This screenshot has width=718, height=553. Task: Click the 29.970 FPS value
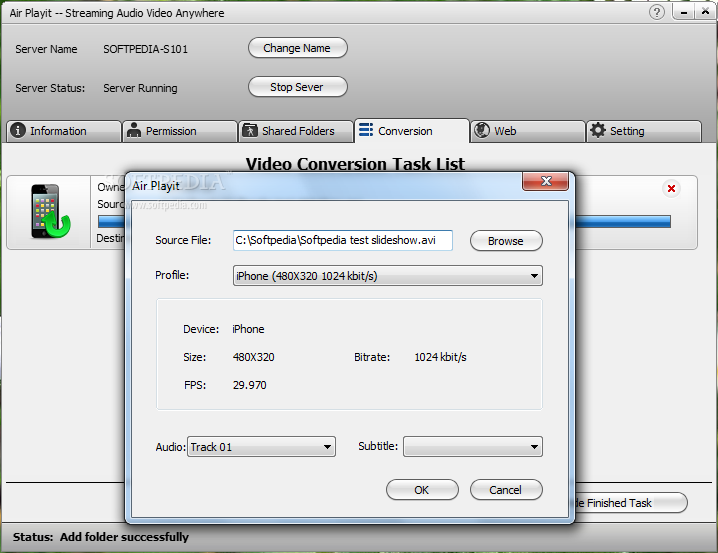pos(250,385)
